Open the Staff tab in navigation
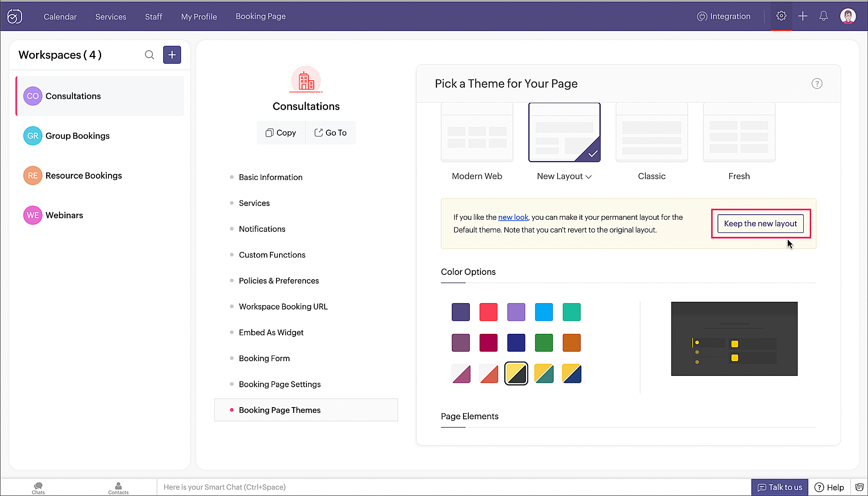Screen dimensions: 868x496 point(153,16)
